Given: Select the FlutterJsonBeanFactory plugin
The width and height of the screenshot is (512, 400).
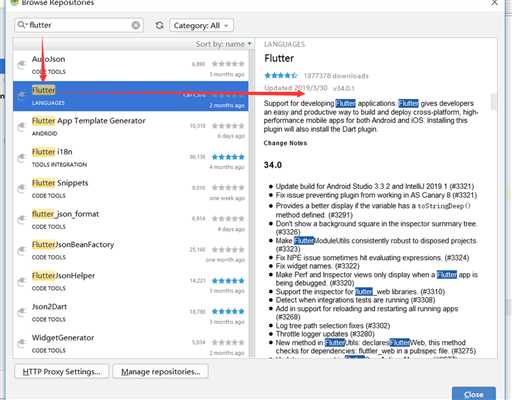Looking at the screenshot, I should [x=131, y=251].
